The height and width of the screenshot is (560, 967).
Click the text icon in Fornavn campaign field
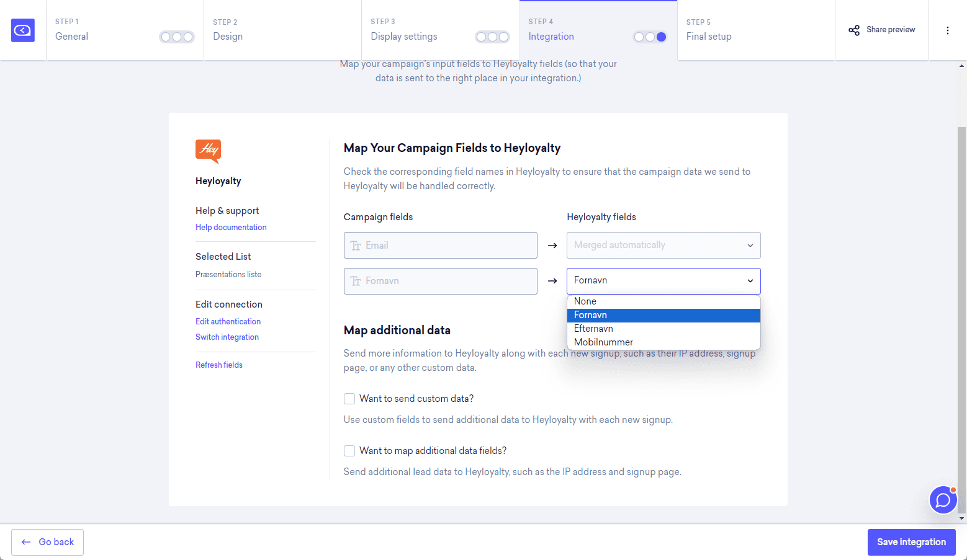coord(356,282)
